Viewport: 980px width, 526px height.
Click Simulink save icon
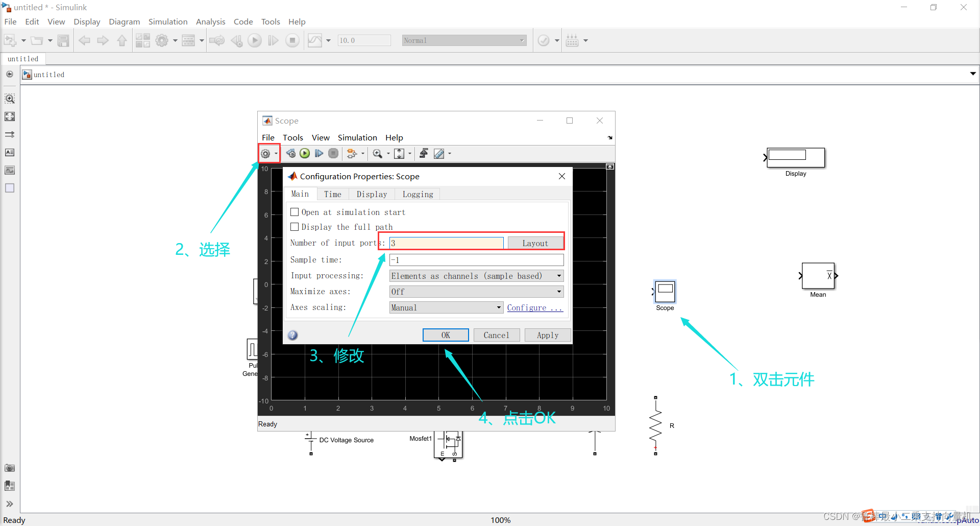click(63, 40)
